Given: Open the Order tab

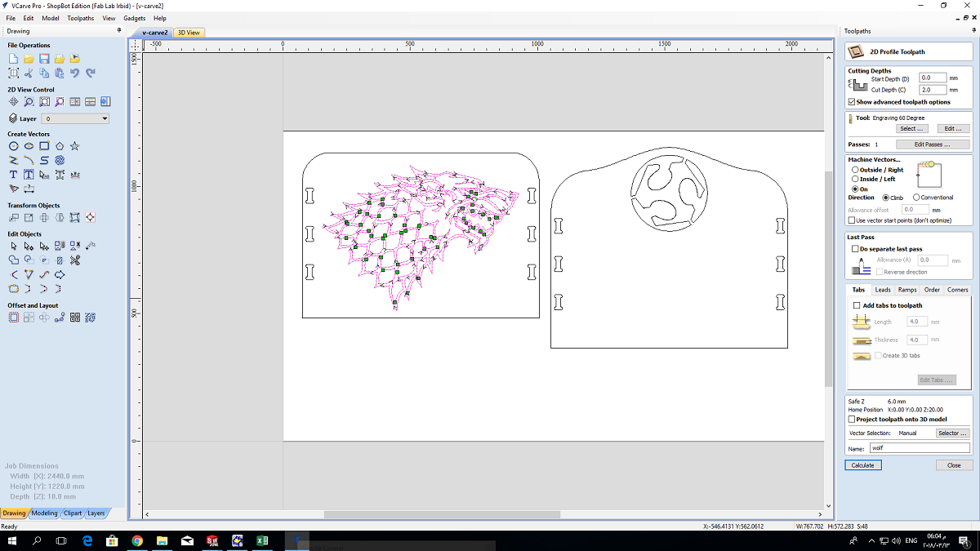Looking at the screenshot, I should click(932, 290).
